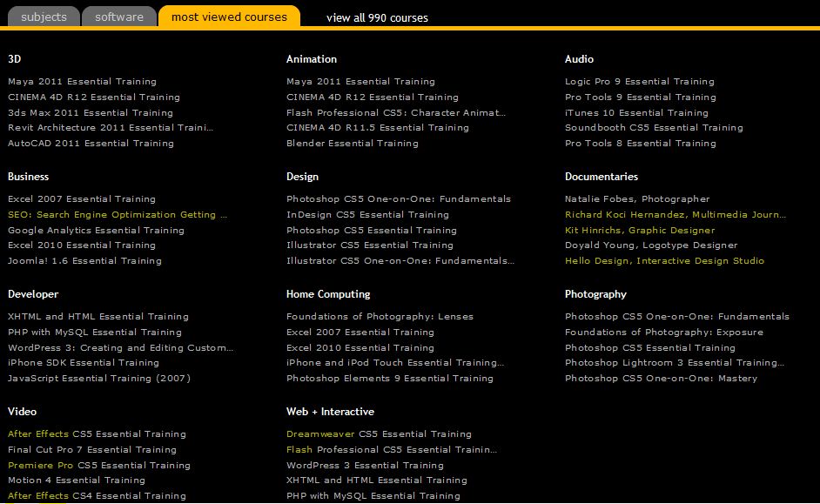This screenshot has width=820, height=504.
Task: Go to WordPress 3 Essential Training
Action: click(x=365, y=466)
